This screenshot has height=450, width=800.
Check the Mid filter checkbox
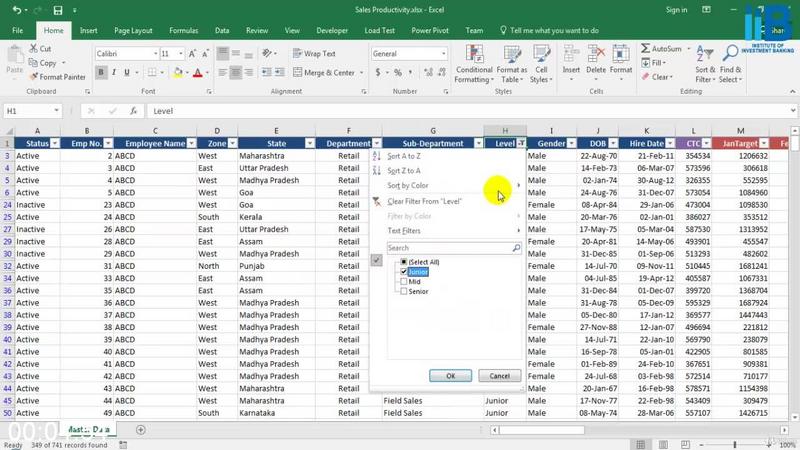[x=404, y=281]
